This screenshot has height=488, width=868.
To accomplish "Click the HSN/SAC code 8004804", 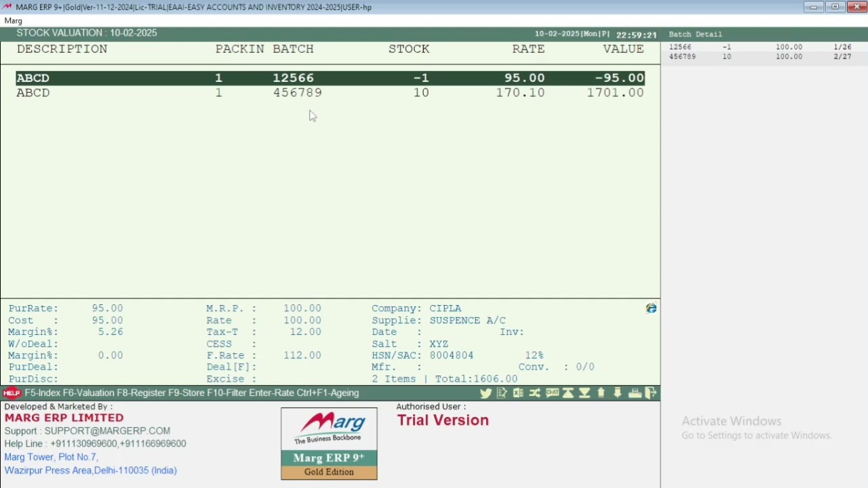I will (x=451, y=356).
